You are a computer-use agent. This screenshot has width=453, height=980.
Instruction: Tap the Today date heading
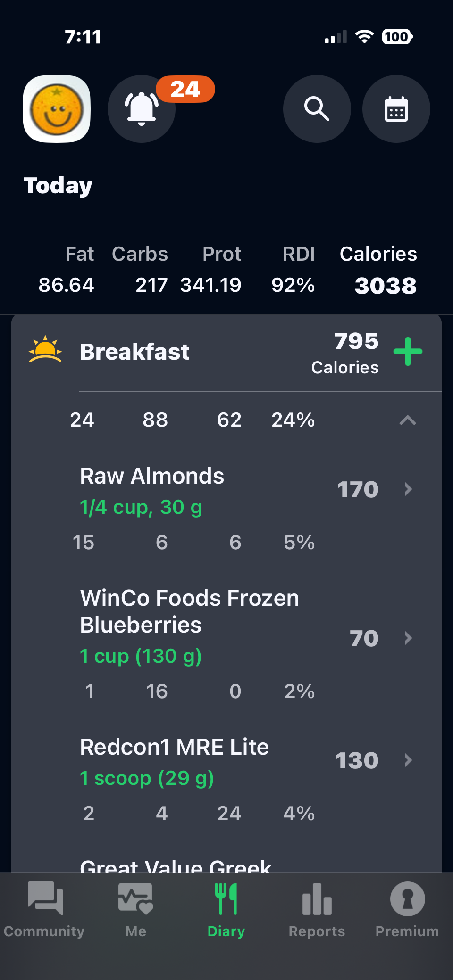(x=58, y=186)
